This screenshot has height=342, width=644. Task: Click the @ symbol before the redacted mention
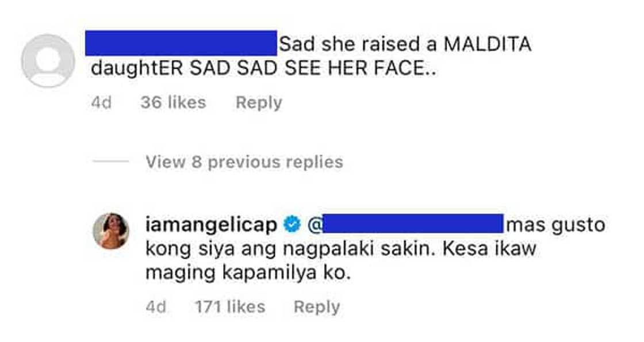[x=315, y=224]
